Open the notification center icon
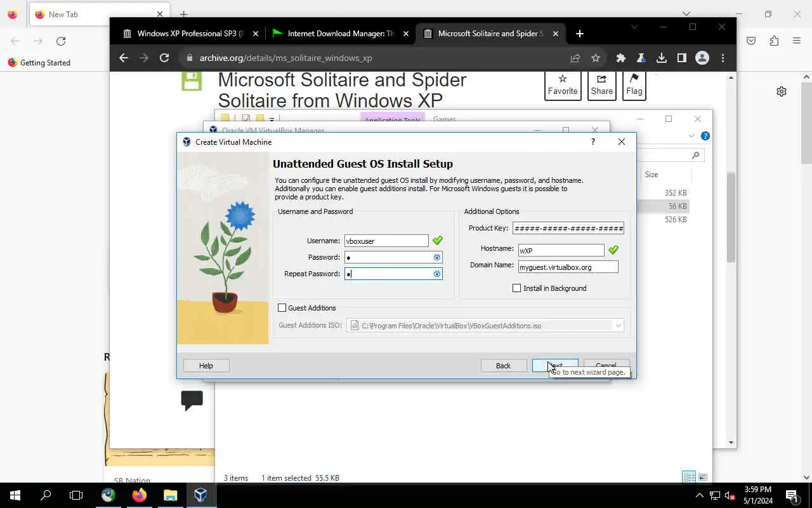This screenshot has width=812, height=508. pyautogui.click(x=792, y=495)
